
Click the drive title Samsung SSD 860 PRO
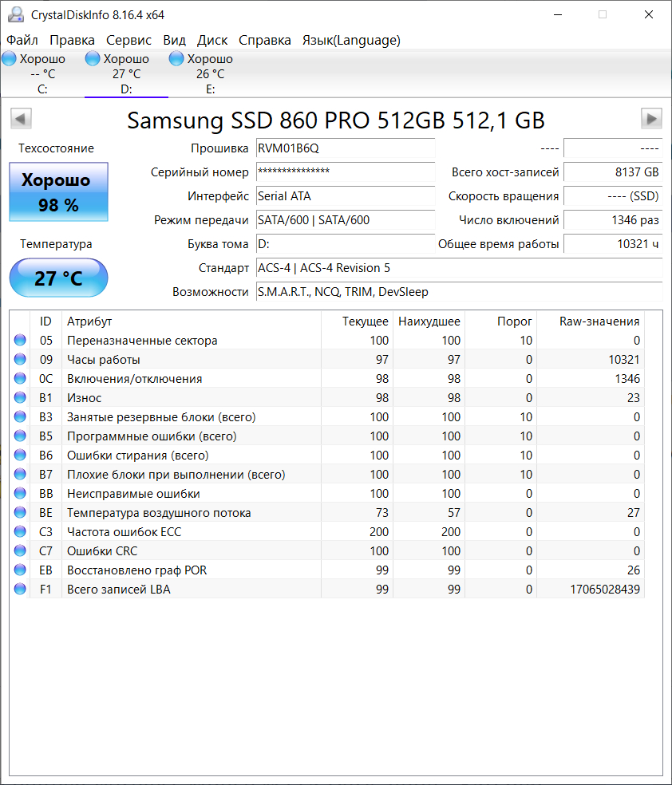(335, 120)
